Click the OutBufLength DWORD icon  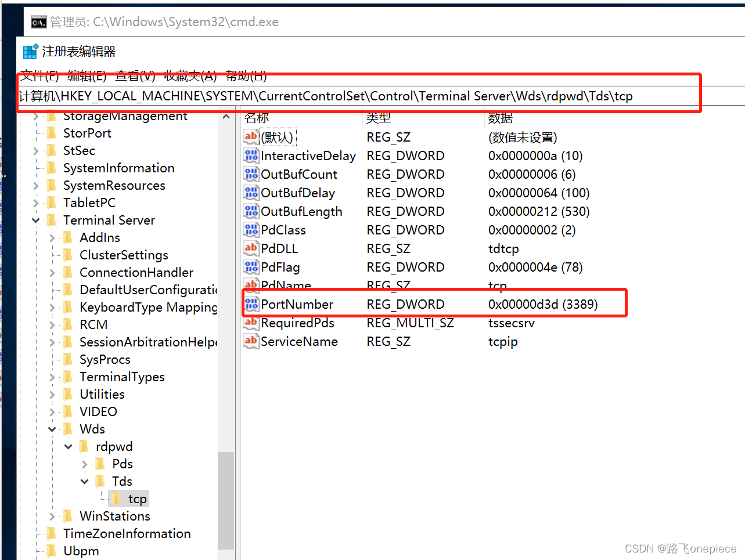point(251,211)
